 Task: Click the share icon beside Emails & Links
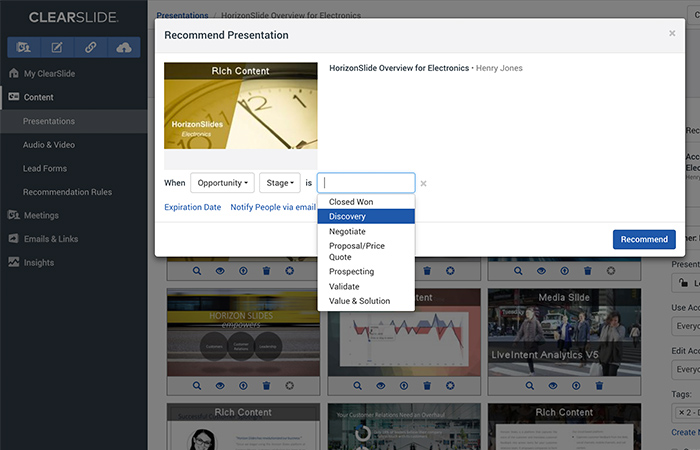pyautogui.click(x=14, y=239)
